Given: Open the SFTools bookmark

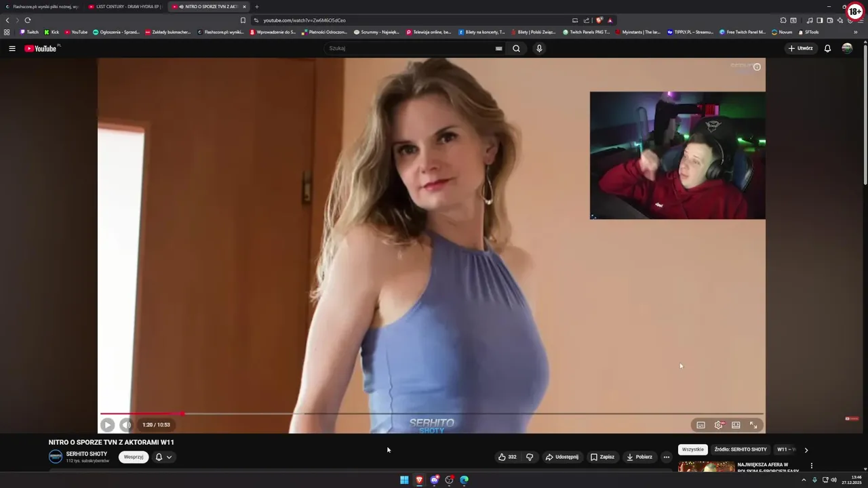Looking at the screenshot, I should tap(808, 32).
